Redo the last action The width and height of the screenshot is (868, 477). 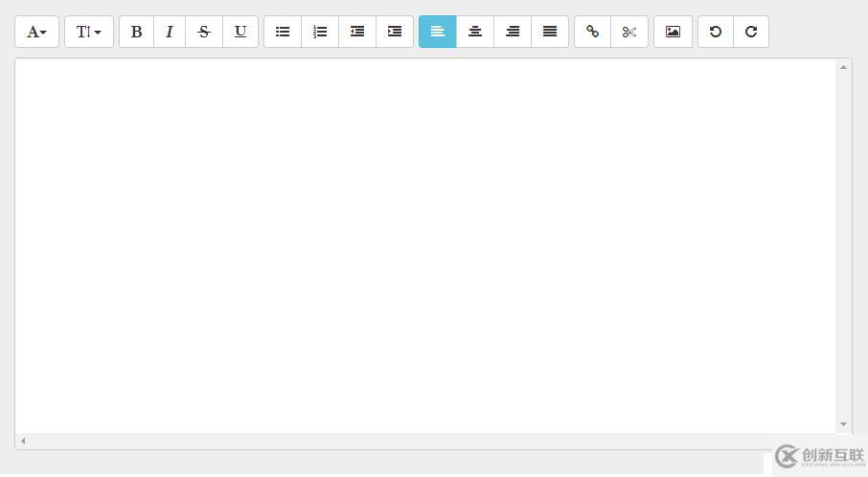coord(751,33)
